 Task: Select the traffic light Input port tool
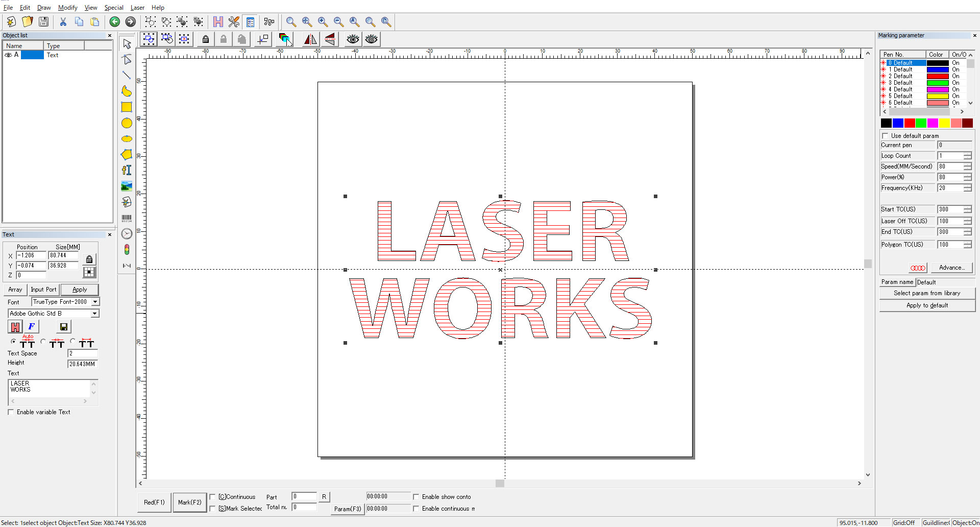pyautogui.click(x=127, y=250)
